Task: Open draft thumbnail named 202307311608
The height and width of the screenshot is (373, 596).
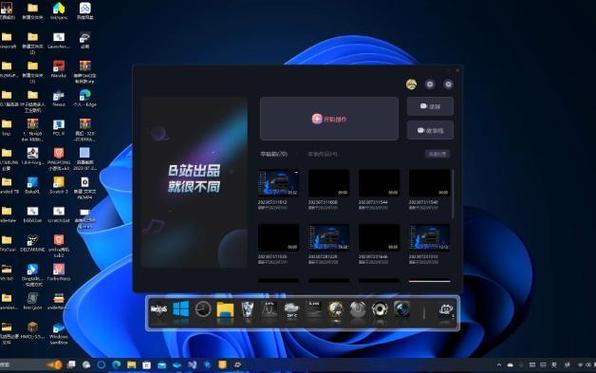Action: [x=328, y=183]
